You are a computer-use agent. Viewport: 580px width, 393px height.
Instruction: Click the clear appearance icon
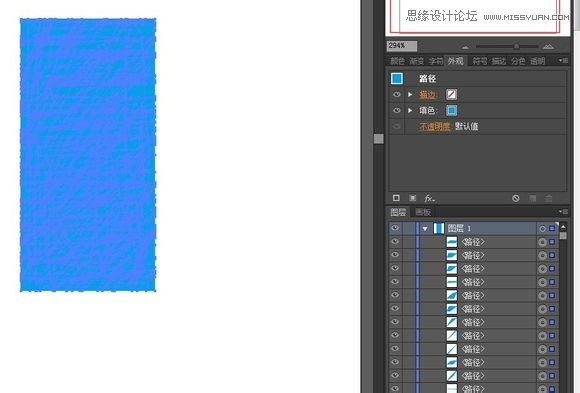(516, 198)
